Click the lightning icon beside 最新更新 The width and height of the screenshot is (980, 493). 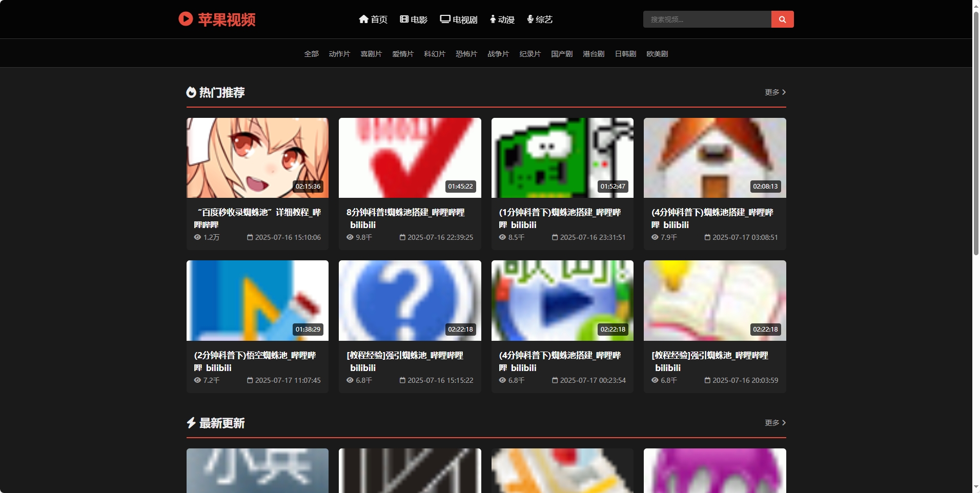pos(191,423)
